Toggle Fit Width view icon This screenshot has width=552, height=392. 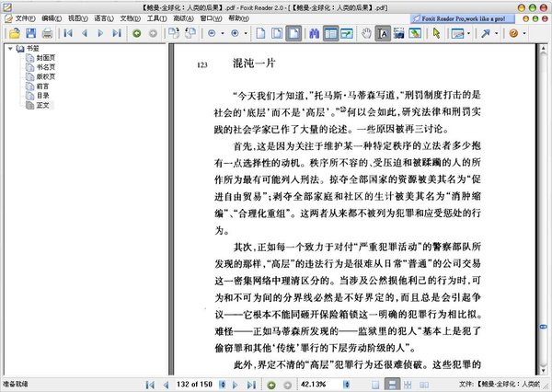tap(293, 33)
